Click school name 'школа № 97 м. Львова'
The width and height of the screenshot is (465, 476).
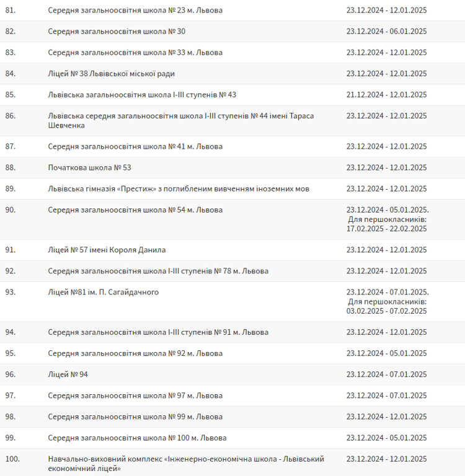(135, 396)
